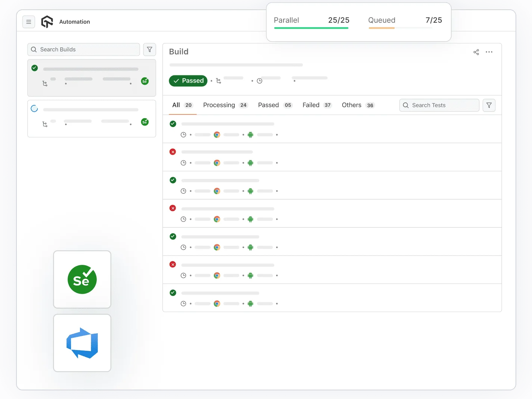Viewport: 532px width, 399px height.
Task: Click the passed status check on the first test
Action: coord(173,124)
